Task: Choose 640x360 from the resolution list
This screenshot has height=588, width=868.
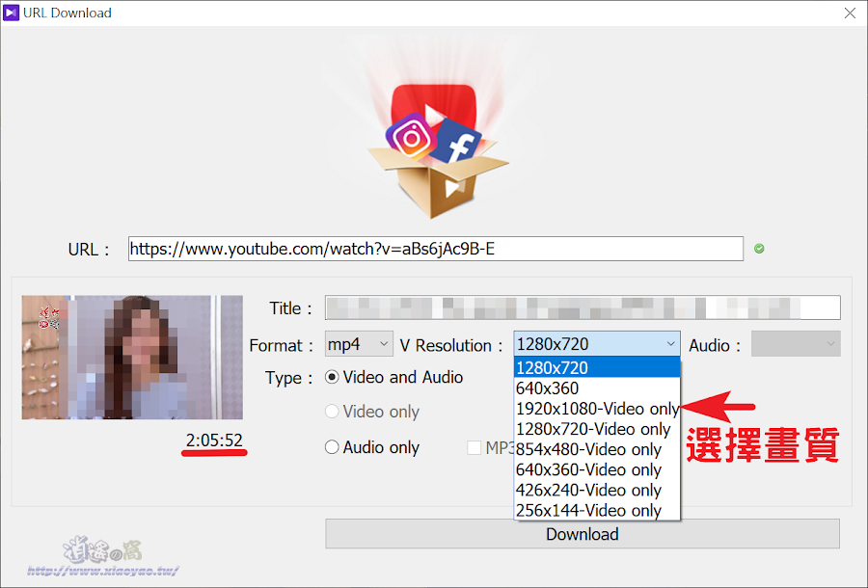Action: tap(597, 388)
